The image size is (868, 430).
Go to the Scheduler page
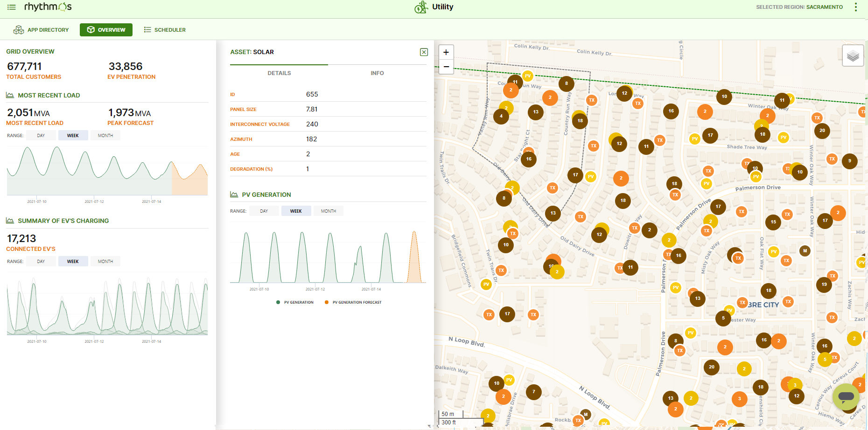pos(165,30)
